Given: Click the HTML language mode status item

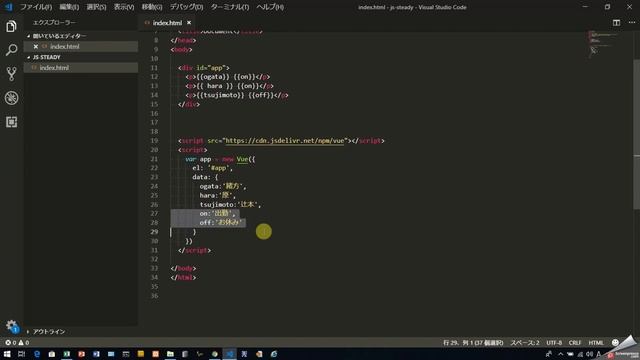Looking at the screenshot, I should [x=596, y=343].
